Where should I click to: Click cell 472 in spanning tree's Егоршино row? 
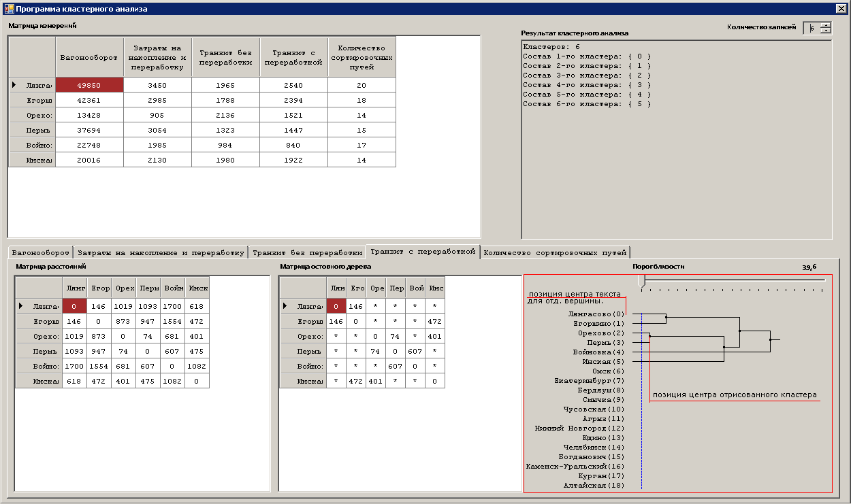[434, 322]
